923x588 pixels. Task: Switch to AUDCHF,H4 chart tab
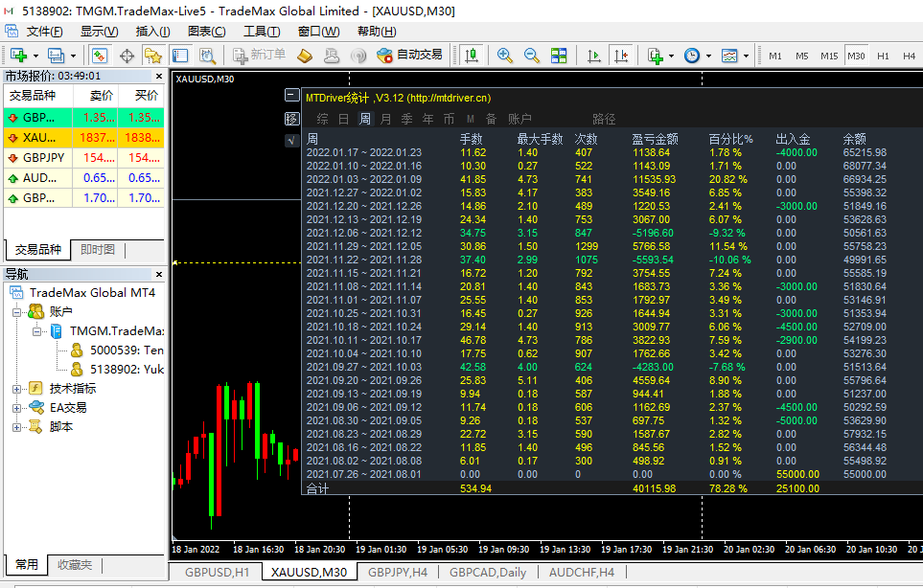582,572
